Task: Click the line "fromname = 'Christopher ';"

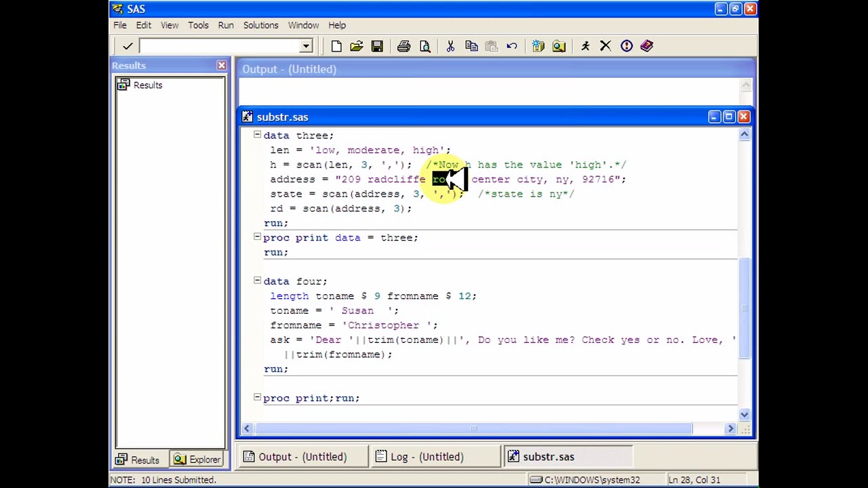Action: click(x=354, y=325)
